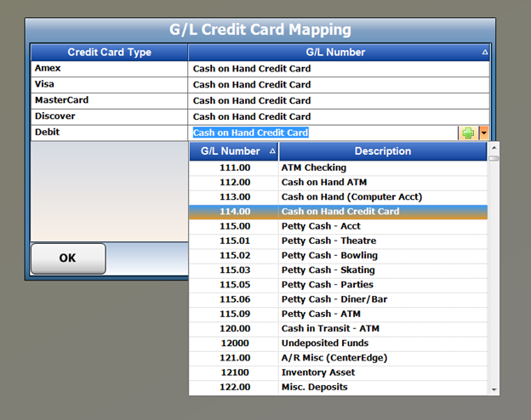
Task: Click the OK button
Action: [x=68, y=258]
